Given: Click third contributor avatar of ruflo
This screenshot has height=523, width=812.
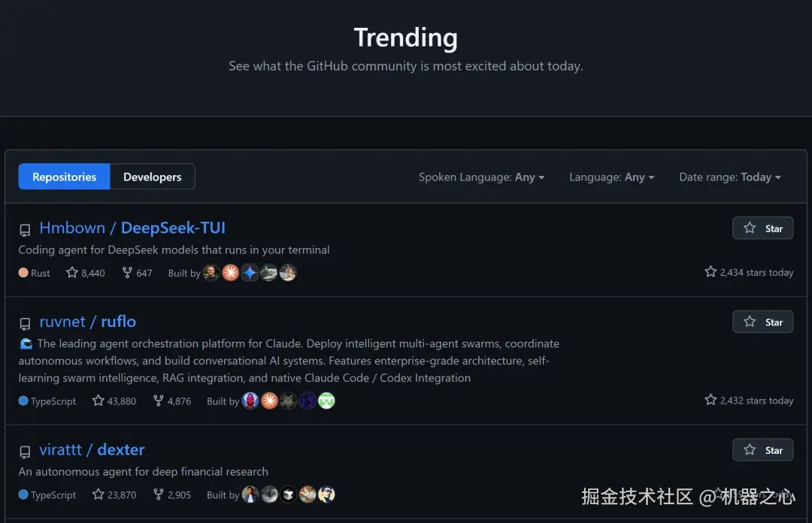Looking at the screenshot, I should pyautogui.click(x=289, y=401).
